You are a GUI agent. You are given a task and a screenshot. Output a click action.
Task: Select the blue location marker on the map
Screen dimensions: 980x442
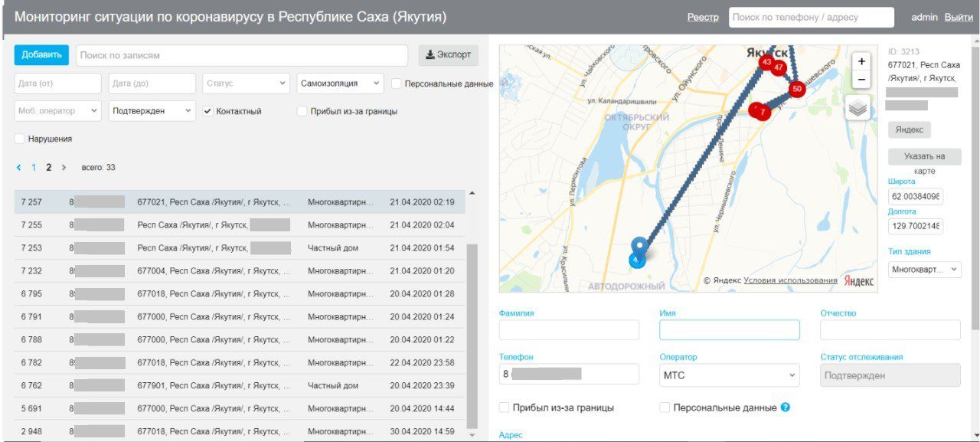coord(640,246)
